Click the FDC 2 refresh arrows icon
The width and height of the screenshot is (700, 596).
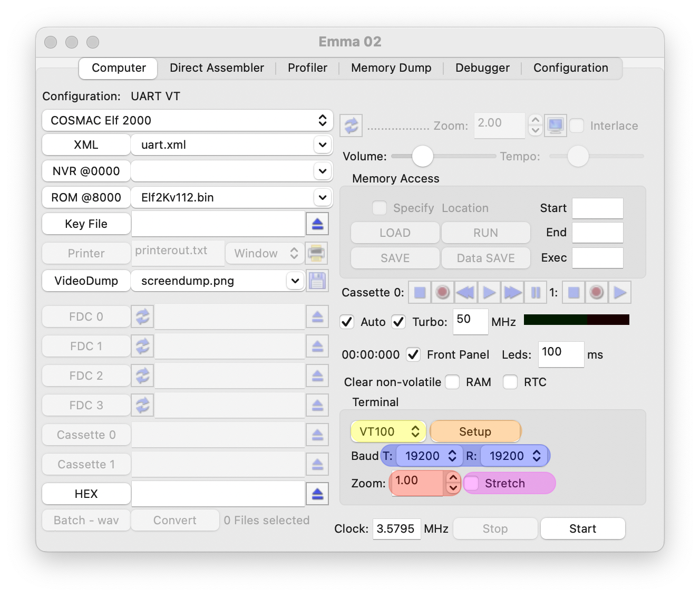point(143,376)
